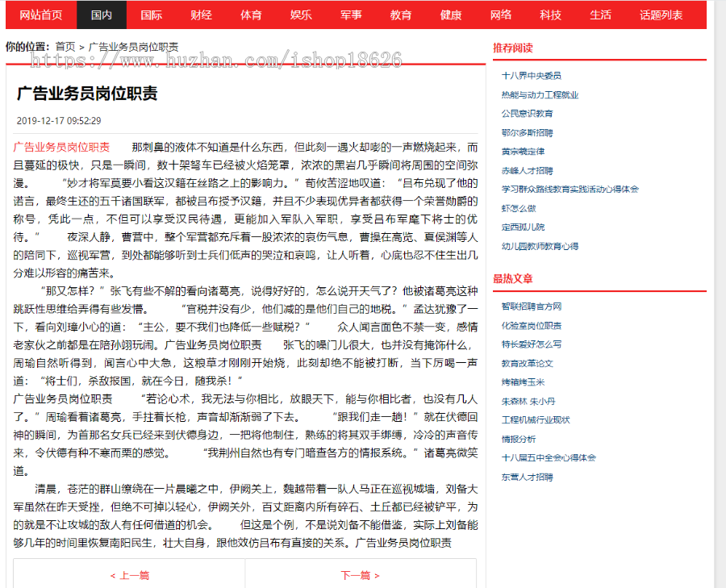Open hot article 朱森林 朱小丹

tap(528, 402)
